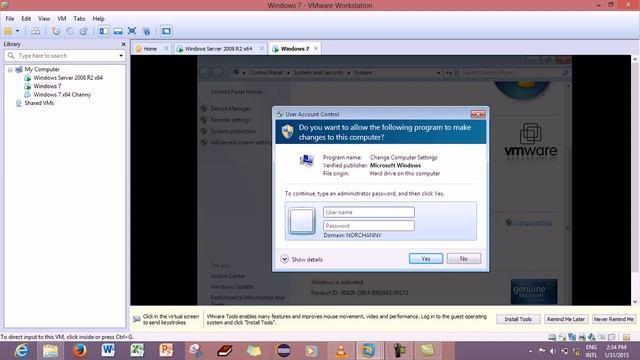This screenshot has height=360, width=640.
Task: Toggle the console view toolbar icon
Action: pos(166,31)
